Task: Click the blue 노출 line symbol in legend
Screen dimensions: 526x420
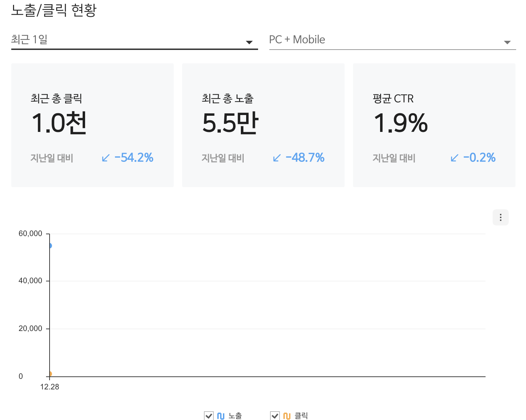Action: (x=221, y=415)
